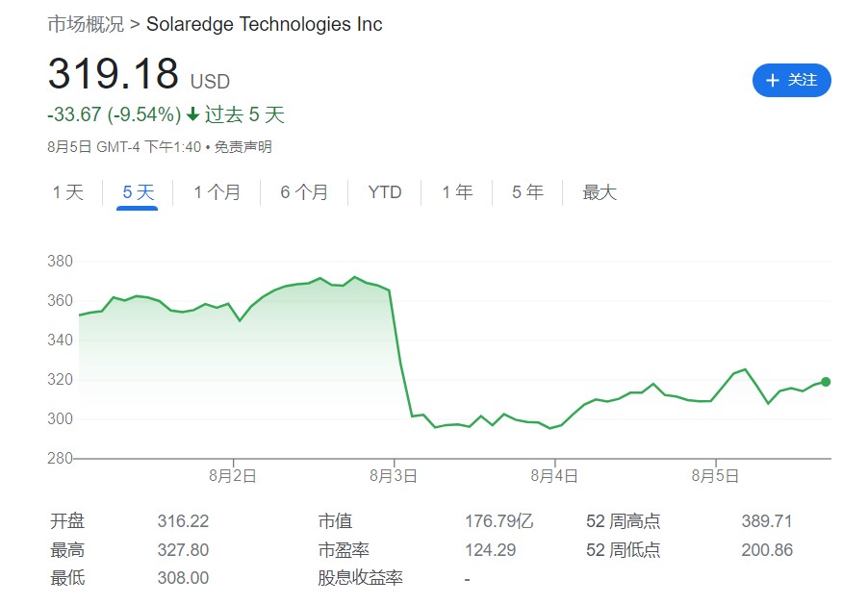Select the 最大 range tab
Screen dimensions: 868x605
[600, 192]
